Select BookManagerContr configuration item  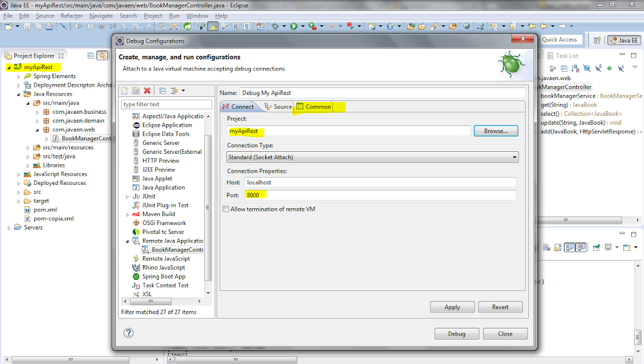point(173,250)
